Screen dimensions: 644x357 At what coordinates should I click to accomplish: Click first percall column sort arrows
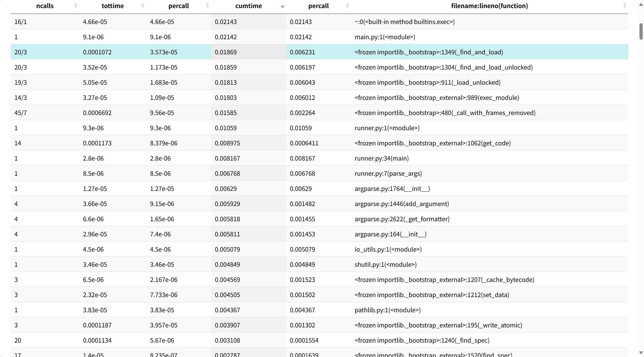click(x=208, y=6)
